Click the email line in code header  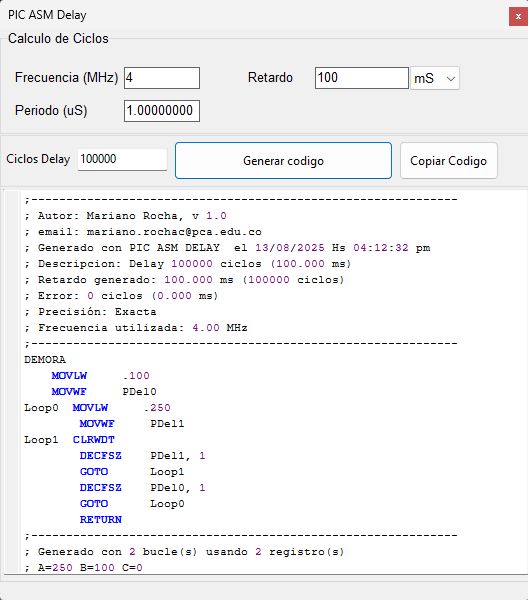coord(144,233)
